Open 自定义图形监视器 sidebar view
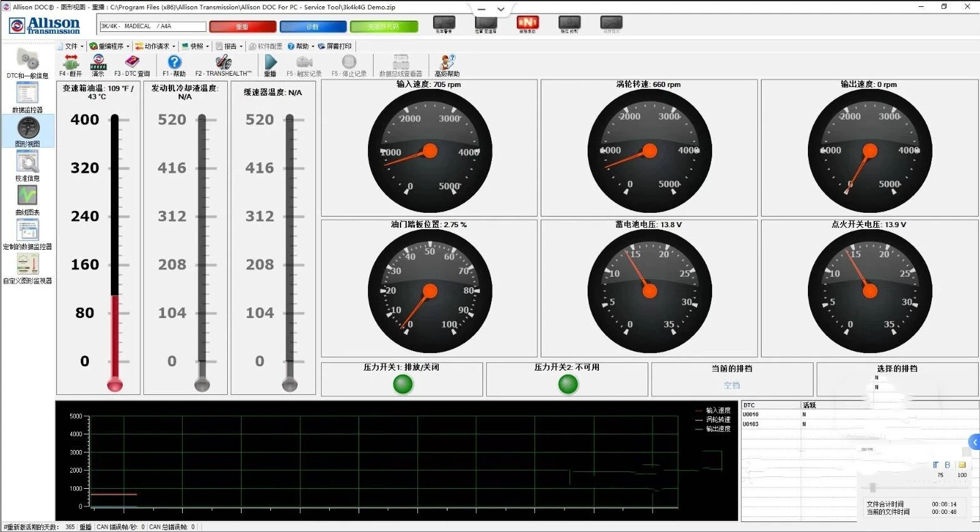The width and height of the screenshot is (980, 532). point(28,268)
